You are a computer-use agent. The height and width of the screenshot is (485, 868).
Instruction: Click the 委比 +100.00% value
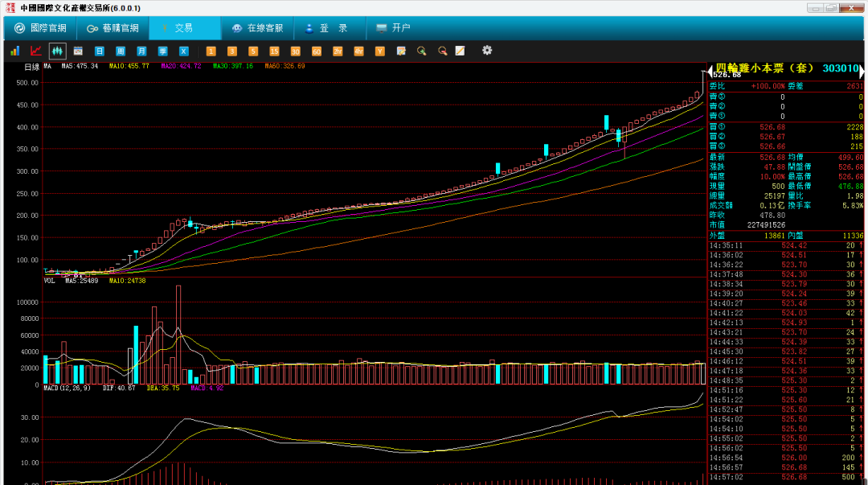[x=768, y=87]
